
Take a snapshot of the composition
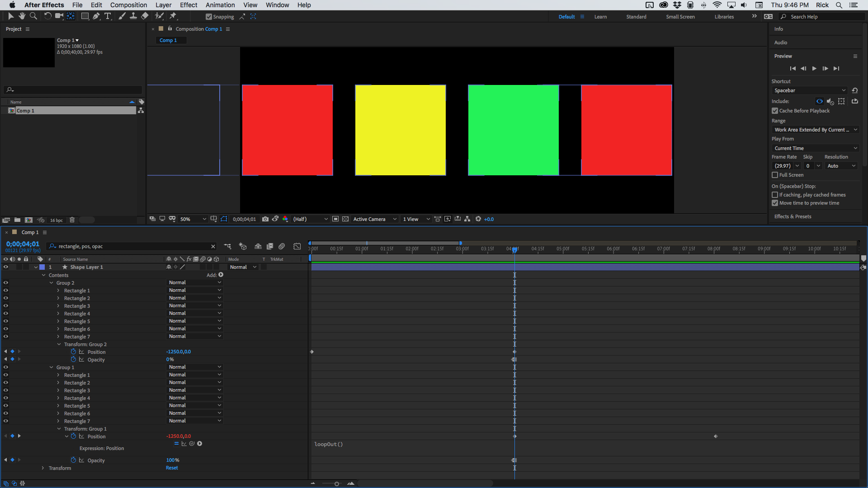click(265, 219)
